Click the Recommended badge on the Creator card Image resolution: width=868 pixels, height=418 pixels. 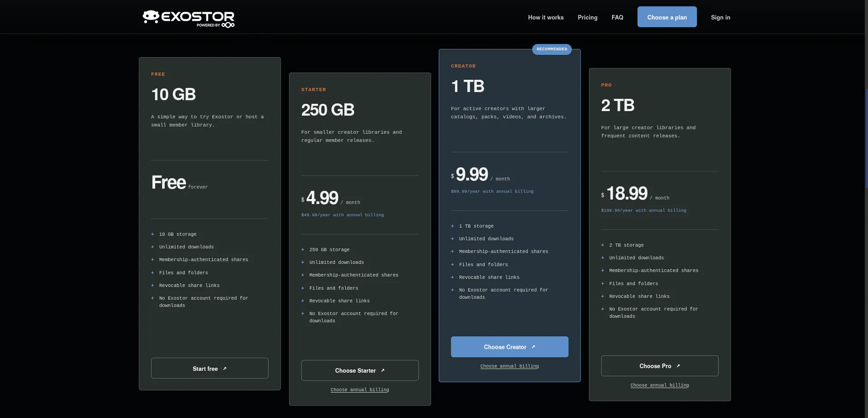point(552,49)
